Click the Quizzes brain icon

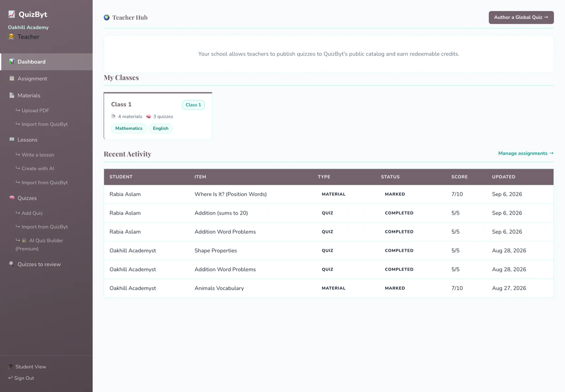coord(12,198)
